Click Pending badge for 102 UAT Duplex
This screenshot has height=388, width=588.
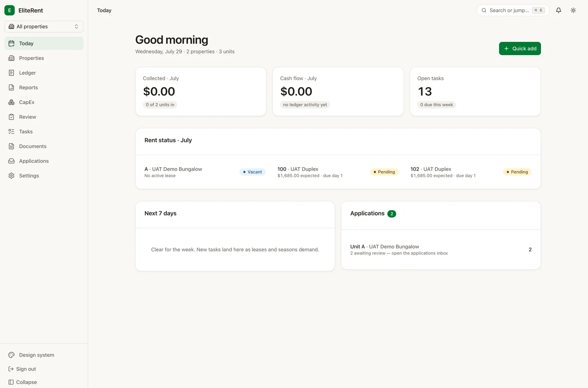point(517,172)
